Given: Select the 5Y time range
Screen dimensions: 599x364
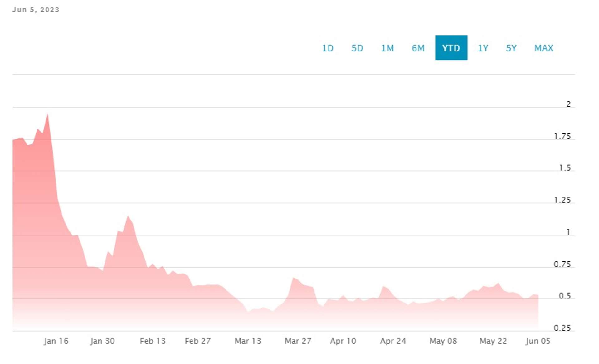Looking at the screenshot, I should pos(511,48).
